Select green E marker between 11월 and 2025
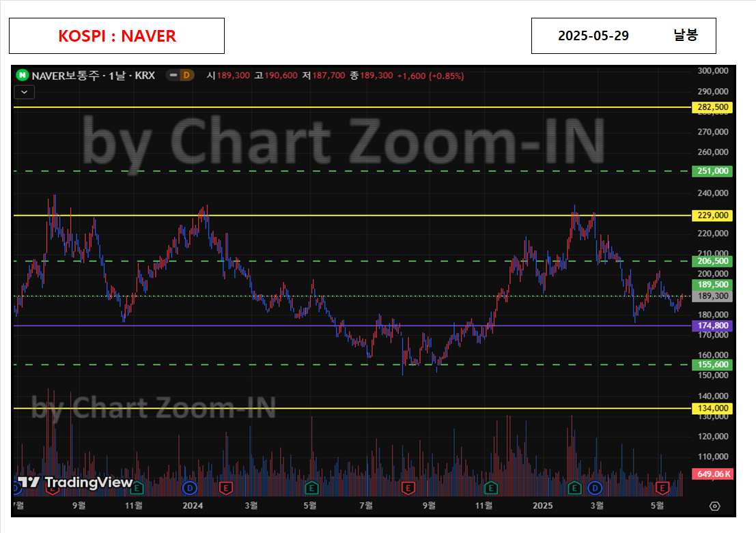Screen dimensions: 756x533 pos(491,488)
